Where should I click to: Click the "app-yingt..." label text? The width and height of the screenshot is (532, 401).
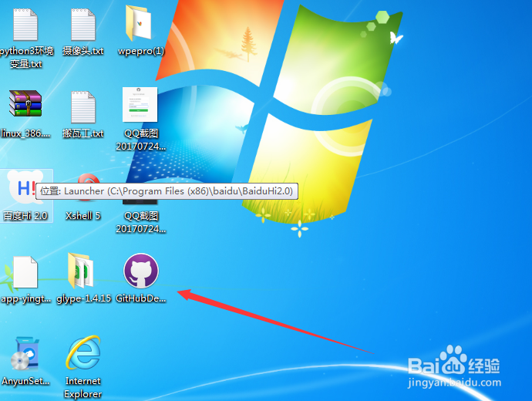point(26,298)
